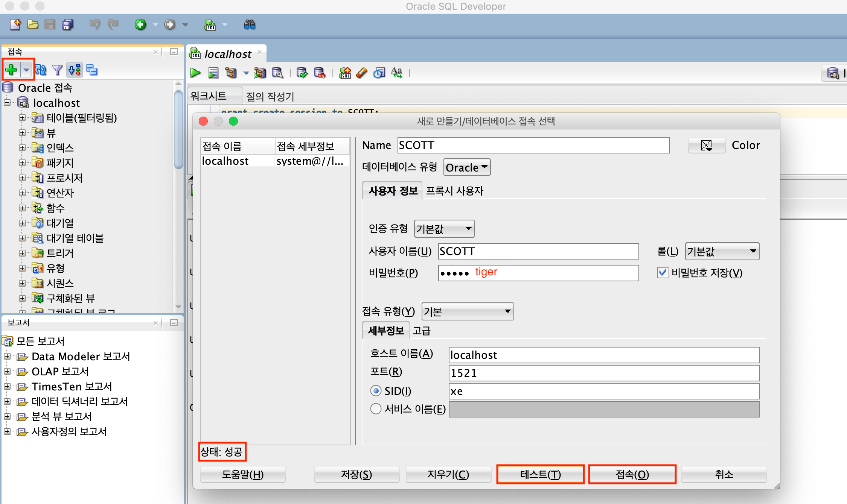Click the Connect button in dialog

coord(632,474)
